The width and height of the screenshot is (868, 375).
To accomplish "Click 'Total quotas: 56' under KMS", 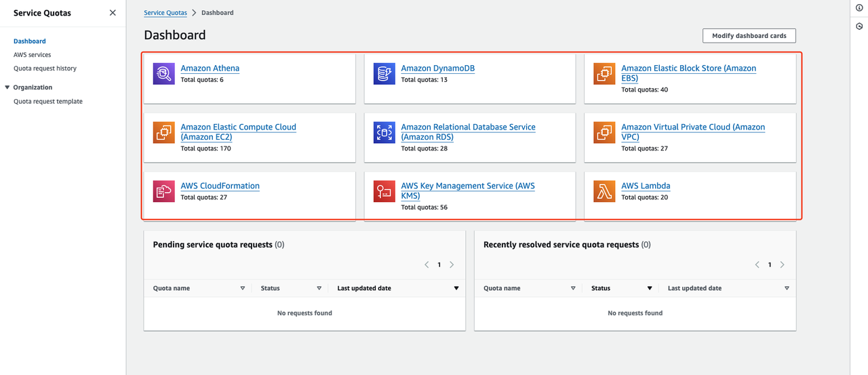I will (x=425, y=208).
